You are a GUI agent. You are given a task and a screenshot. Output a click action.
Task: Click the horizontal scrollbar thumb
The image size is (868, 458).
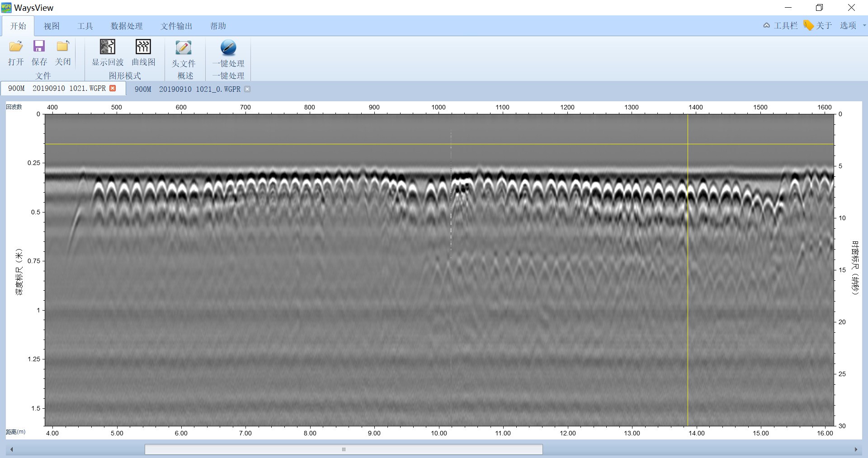[344, 449]
